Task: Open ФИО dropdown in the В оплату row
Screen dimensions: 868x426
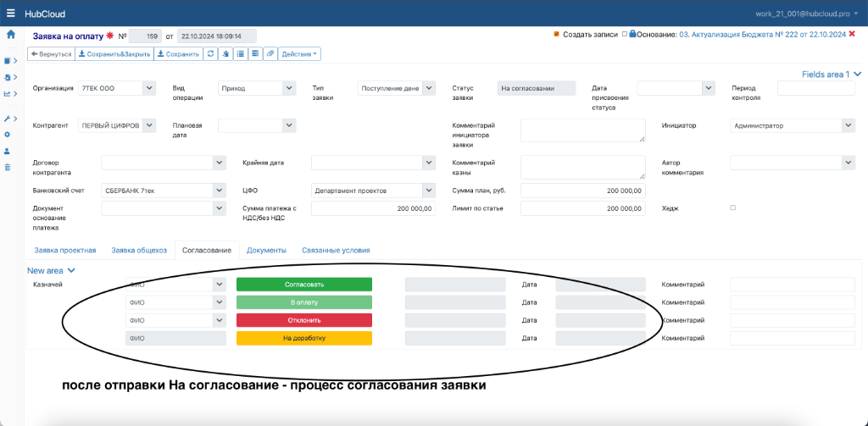Action: (x=220, y=302)
